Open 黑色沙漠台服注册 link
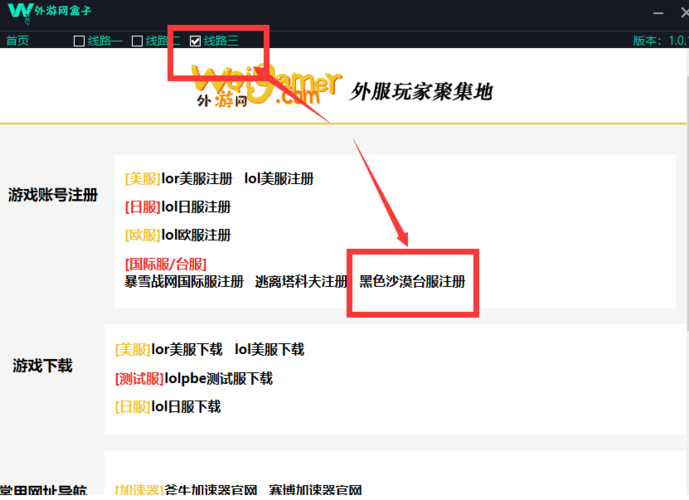This screenshot has width=689, height=500. [413, 282]
